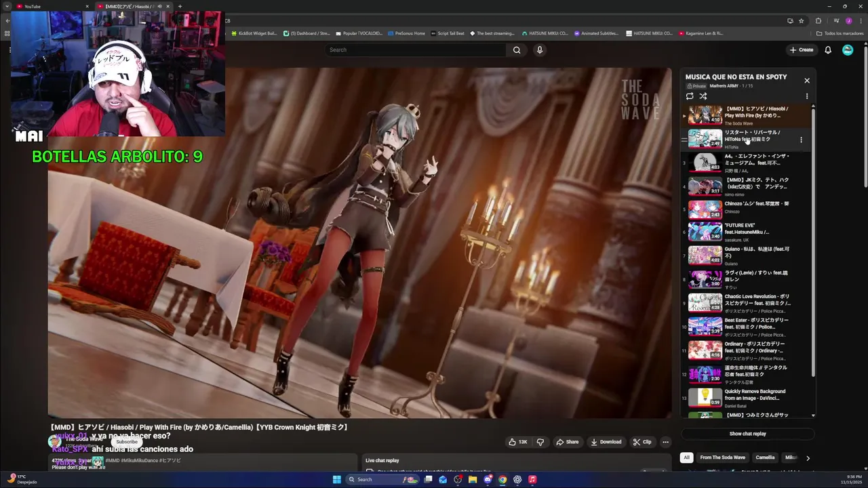
Task: Click the Share button
Action: [x=568, y=442]
